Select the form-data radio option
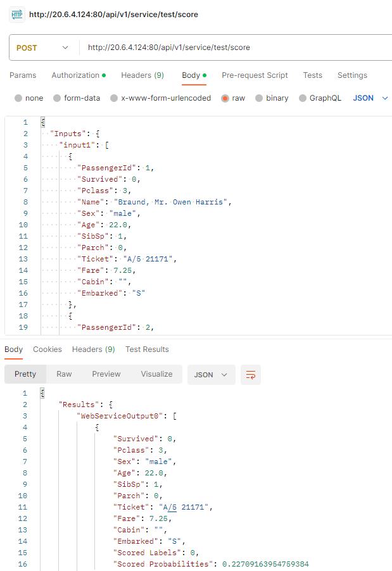The width and height of the screenshot is (392, 571). pyautogui.click(x=58, y=98)
